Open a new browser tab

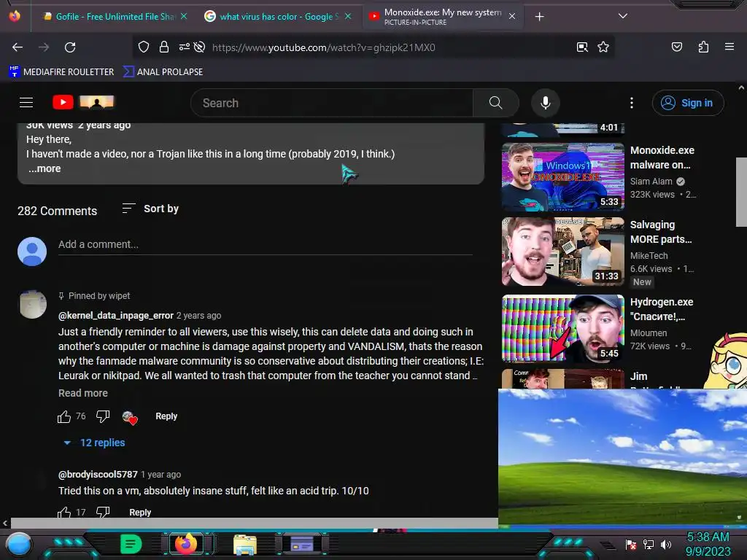(x=539, y=17)
